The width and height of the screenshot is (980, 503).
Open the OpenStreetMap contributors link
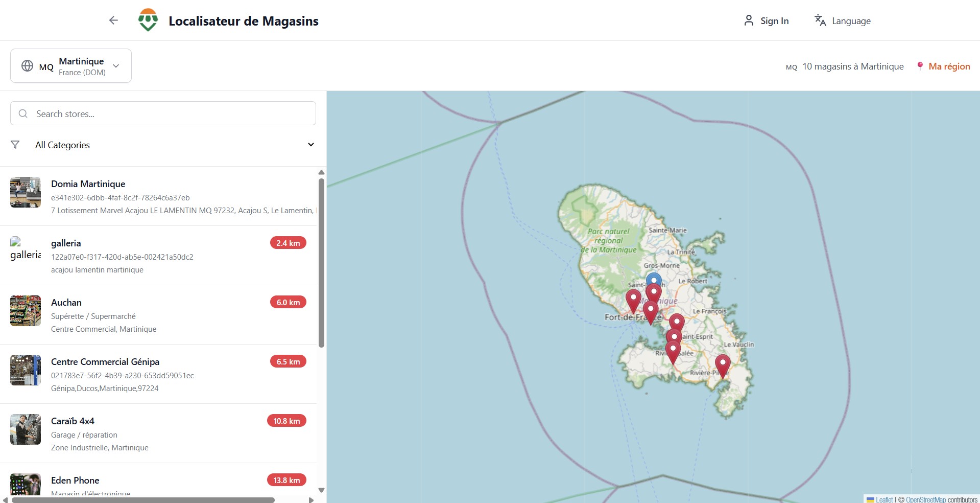click(926, 499)
